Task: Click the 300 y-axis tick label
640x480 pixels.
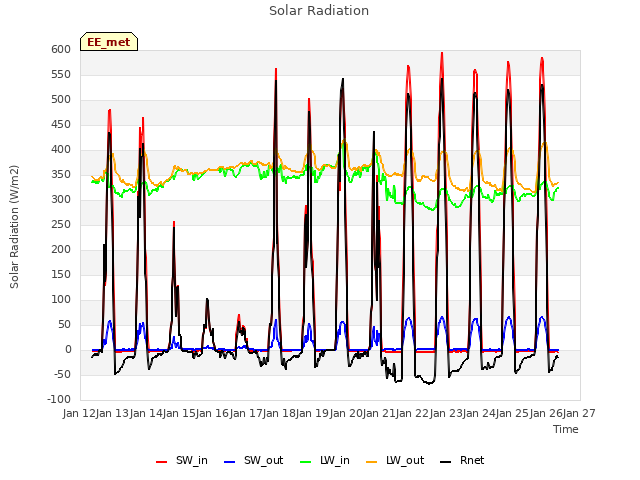Action: (x=61, y=200)
